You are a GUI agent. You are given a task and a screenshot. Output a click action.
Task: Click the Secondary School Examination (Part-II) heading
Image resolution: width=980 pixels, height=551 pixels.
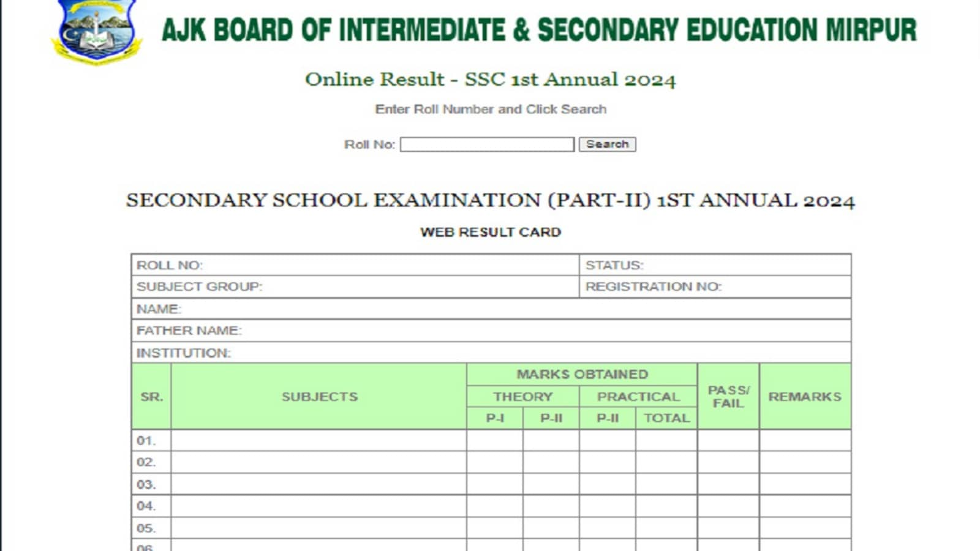point(491,200)
